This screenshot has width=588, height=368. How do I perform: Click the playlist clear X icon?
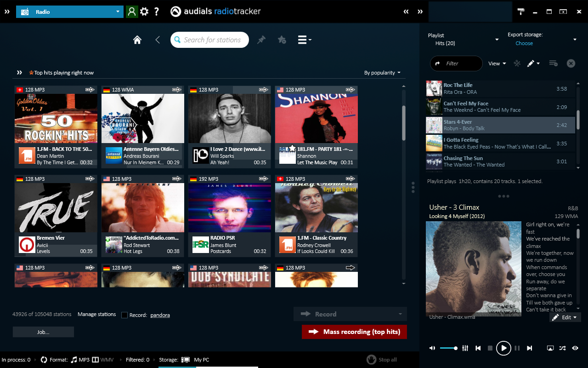tap(571, 63)
